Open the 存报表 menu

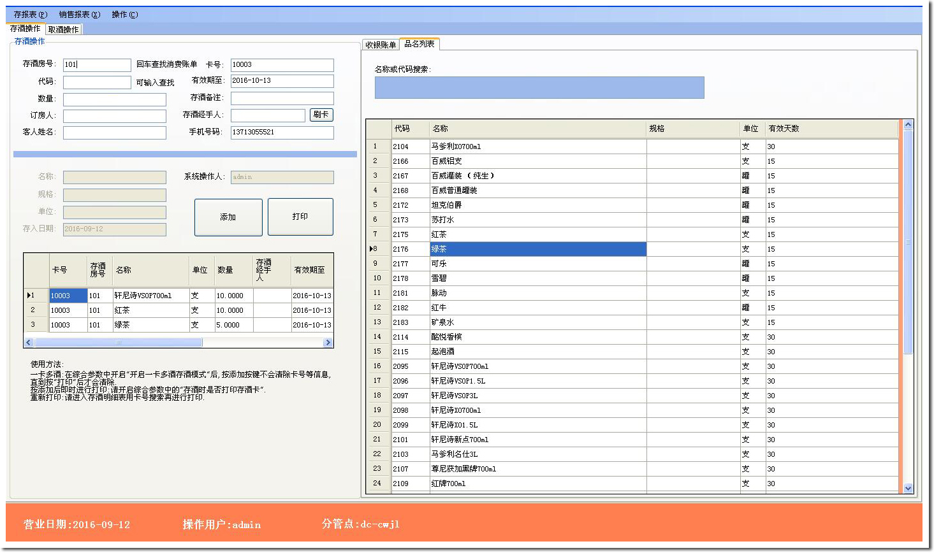tap(31, 15)
